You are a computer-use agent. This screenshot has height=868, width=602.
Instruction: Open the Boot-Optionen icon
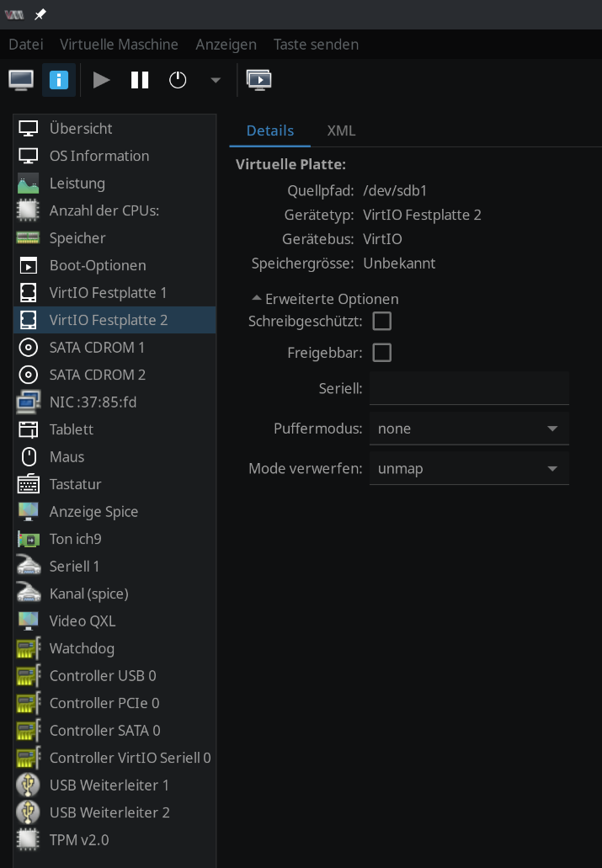pyautogui.click(x=29, y=265)
